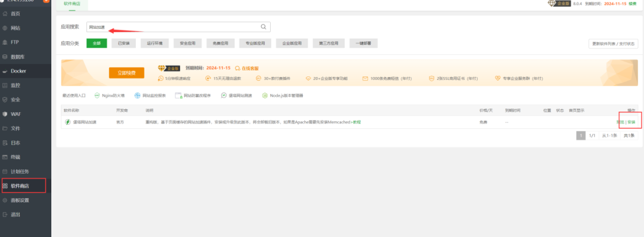Select the 免费应用 category filter
Screen dimensions: 644x237
pos(221,43)
